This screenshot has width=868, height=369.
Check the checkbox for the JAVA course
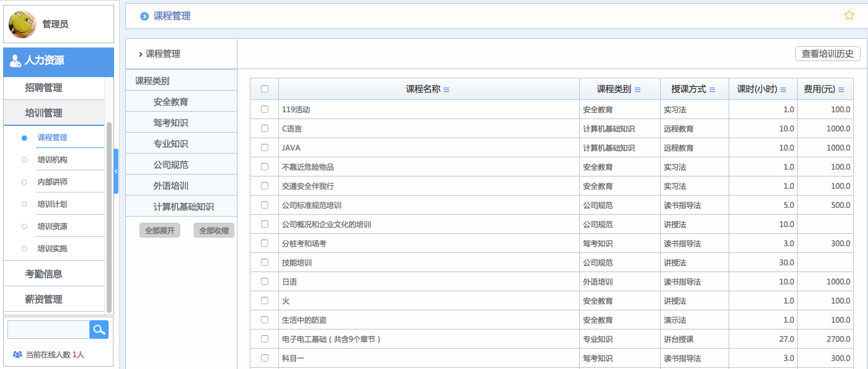264,147
